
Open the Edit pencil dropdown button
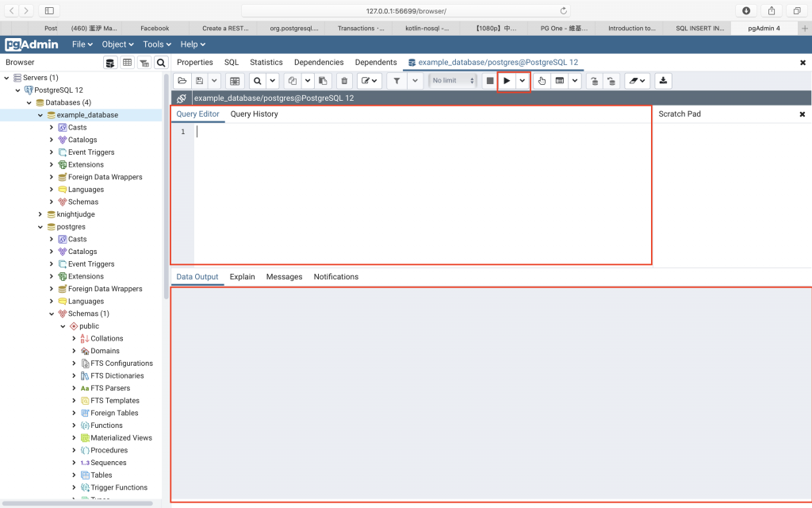point(370,81)
